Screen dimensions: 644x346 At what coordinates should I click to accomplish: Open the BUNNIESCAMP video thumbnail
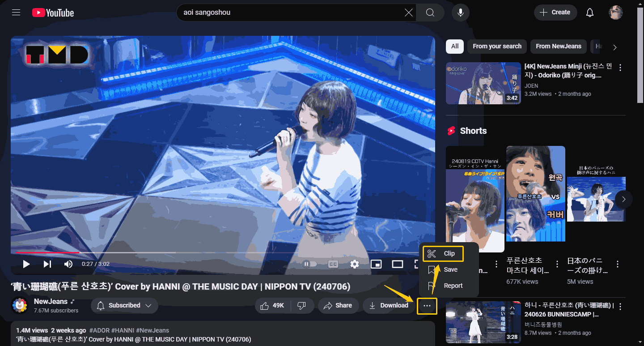tap(483, 322)
